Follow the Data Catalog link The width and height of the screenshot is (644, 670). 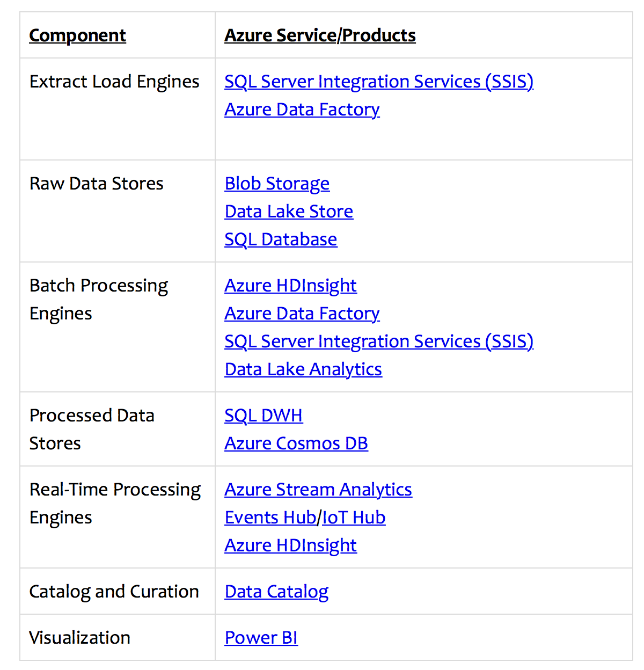(276, 591)
